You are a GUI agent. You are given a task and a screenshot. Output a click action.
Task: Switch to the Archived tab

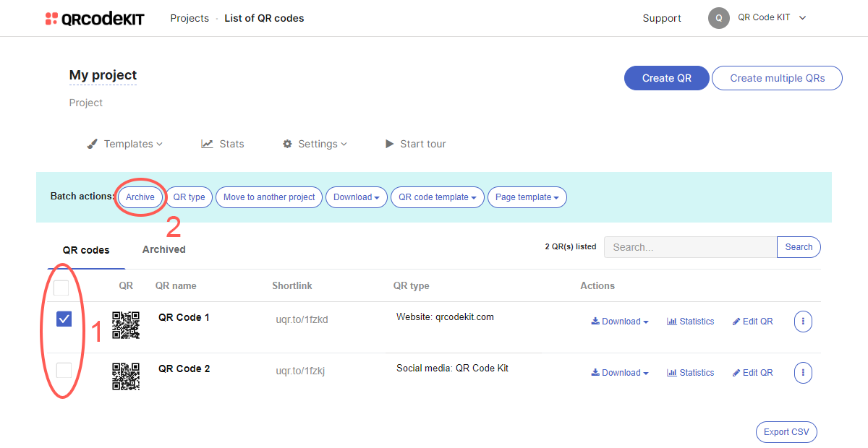coord(163,249)
